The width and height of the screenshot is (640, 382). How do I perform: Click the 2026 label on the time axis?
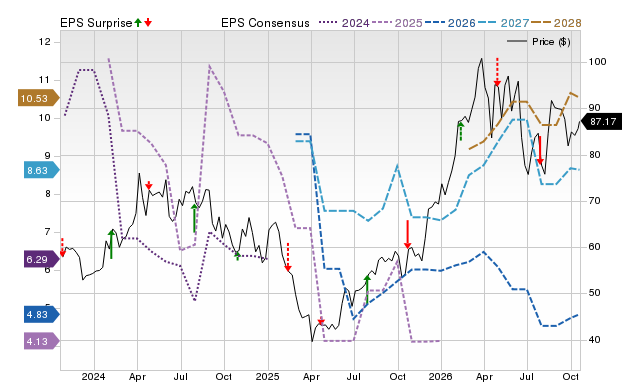440,376
